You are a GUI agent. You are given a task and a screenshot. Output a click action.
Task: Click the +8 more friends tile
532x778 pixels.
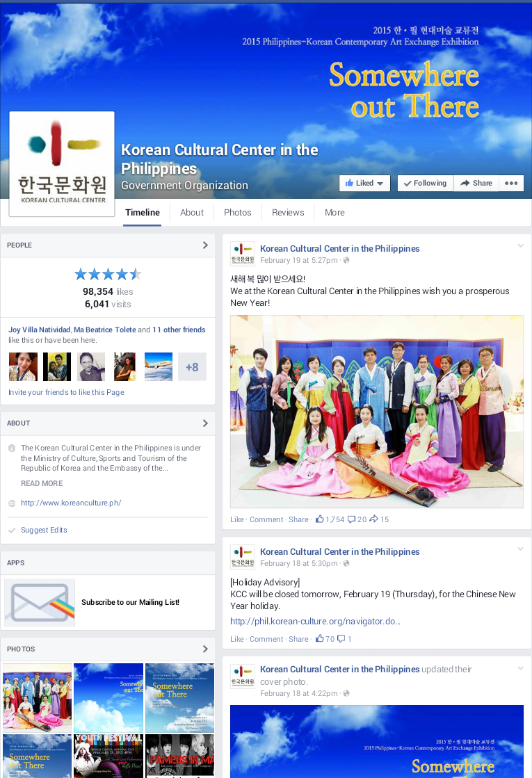click(x=192, y=366)
